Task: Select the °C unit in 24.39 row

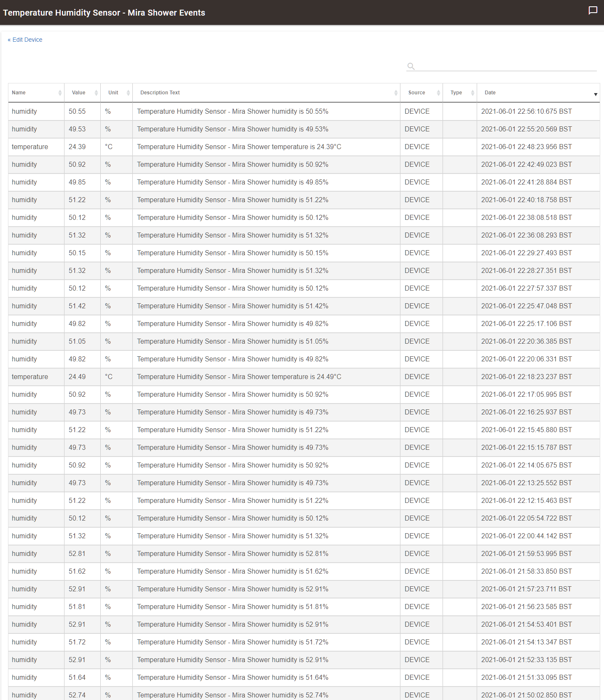Action: 109,147
